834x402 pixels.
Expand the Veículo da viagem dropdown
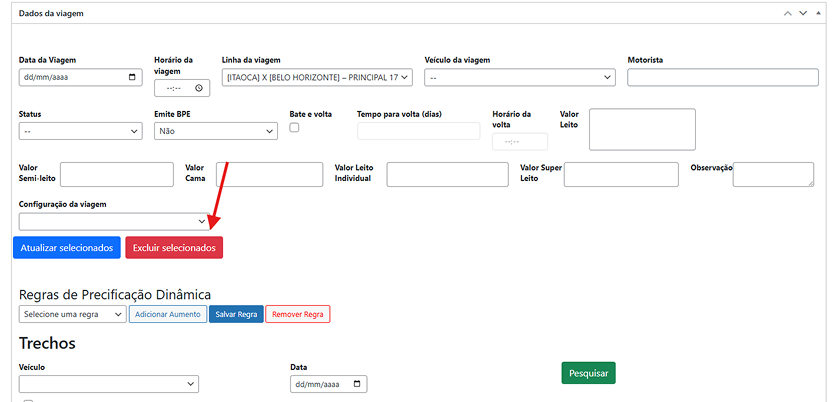(x=519, y=77)
